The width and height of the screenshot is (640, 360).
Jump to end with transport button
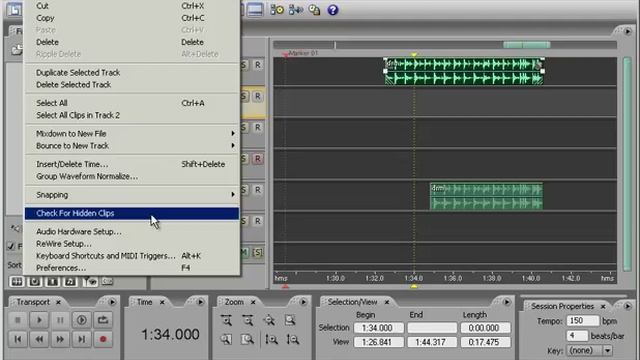coord(82,339)
